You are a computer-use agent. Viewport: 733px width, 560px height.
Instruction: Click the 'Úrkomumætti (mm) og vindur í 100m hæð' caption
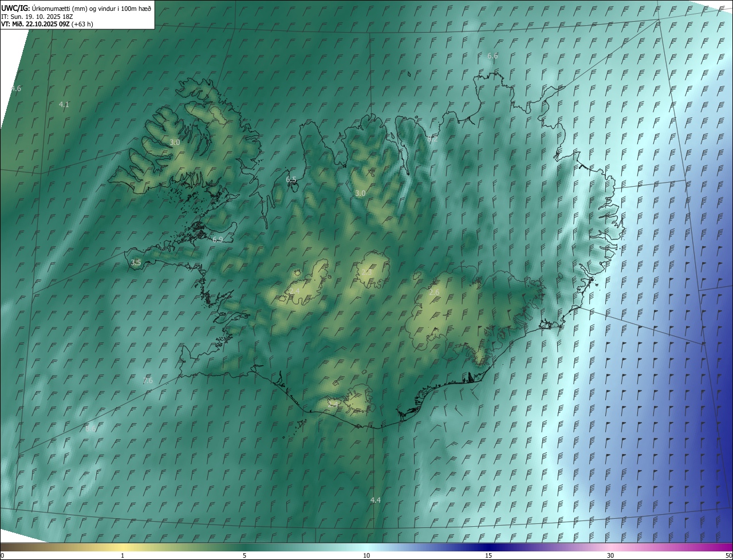click(92, 8)
